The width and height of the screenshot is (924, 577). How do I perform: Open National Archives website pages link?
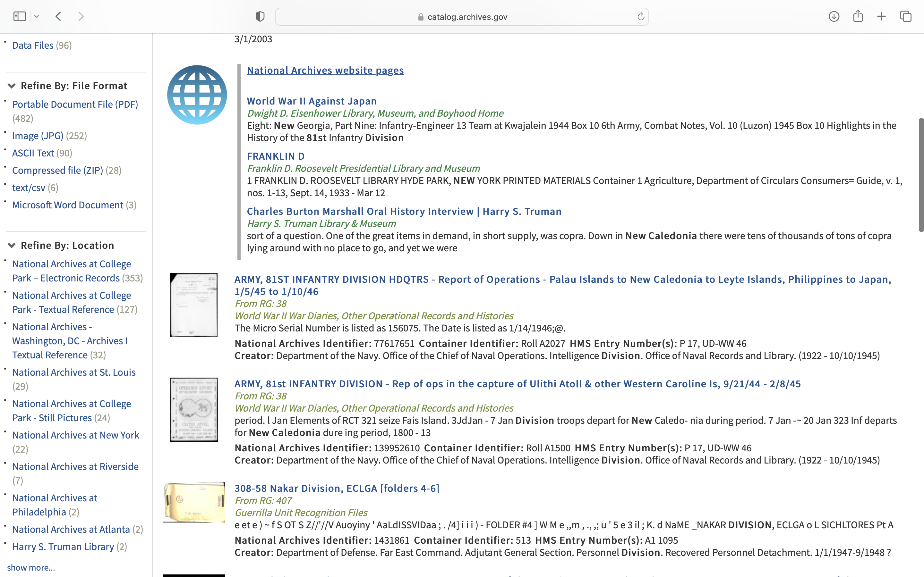click(325, 70)
